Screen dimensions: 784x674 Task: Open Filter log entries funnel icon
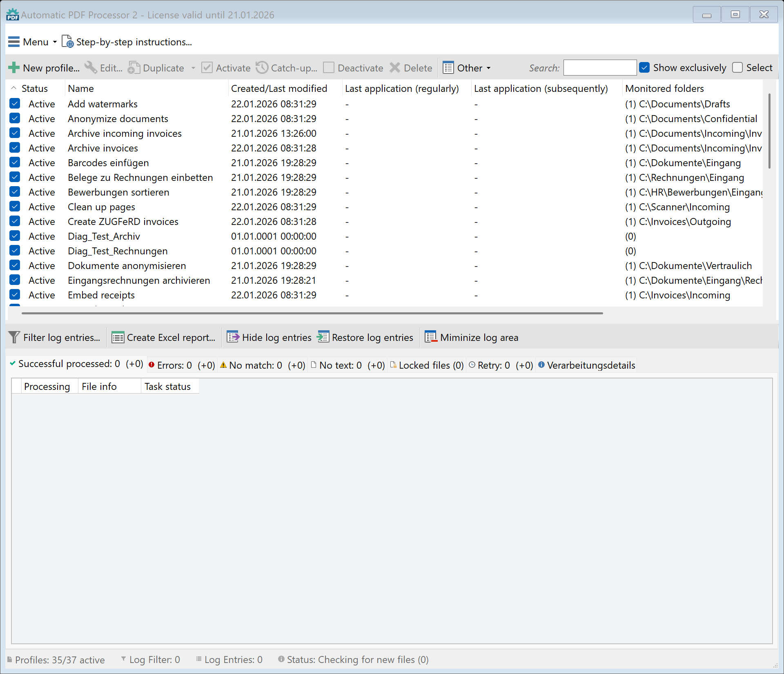pos(14,338)
